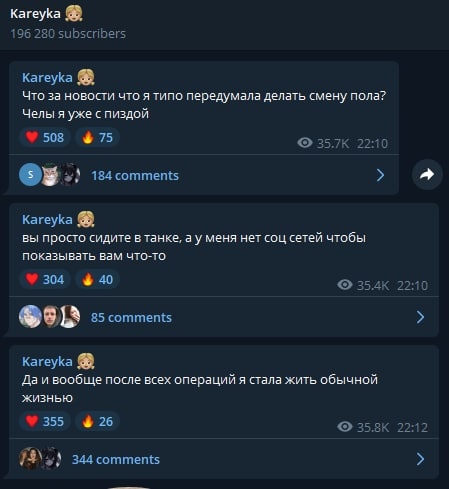Screen dimensions: 449x489
Task: Toggle the fire reaction showing 75
Action: point(97,137)
